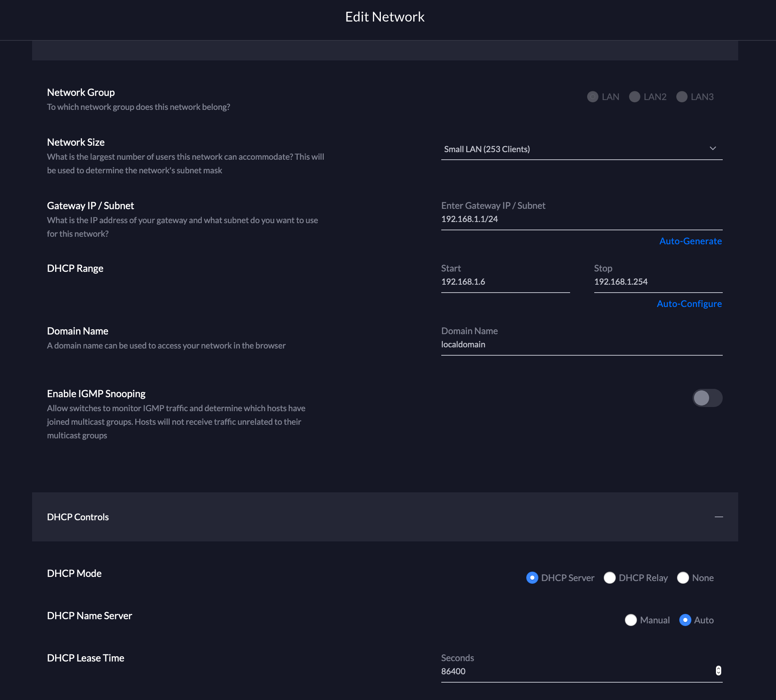The image size is (776, 700).
Task: Collapse the DHCP Controls section
Action: (385, 517)
